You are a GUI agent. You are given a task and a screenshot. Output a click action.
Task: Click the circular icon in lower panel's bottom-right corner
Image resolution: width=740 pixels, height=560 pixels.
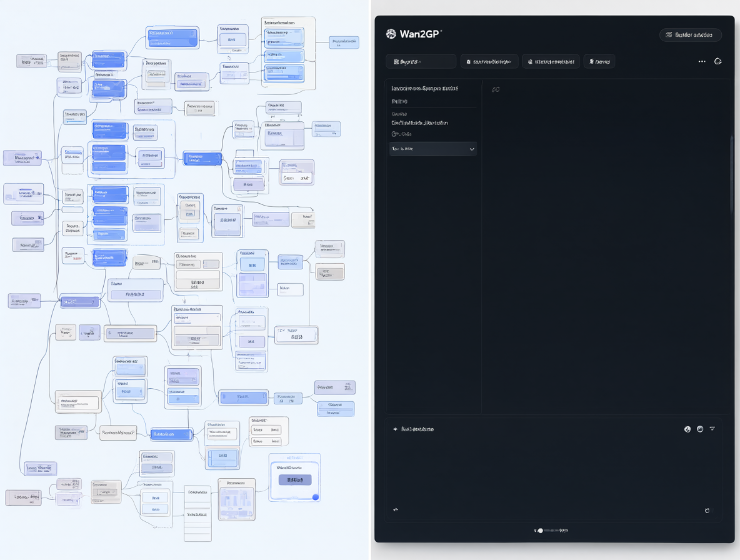707,511
